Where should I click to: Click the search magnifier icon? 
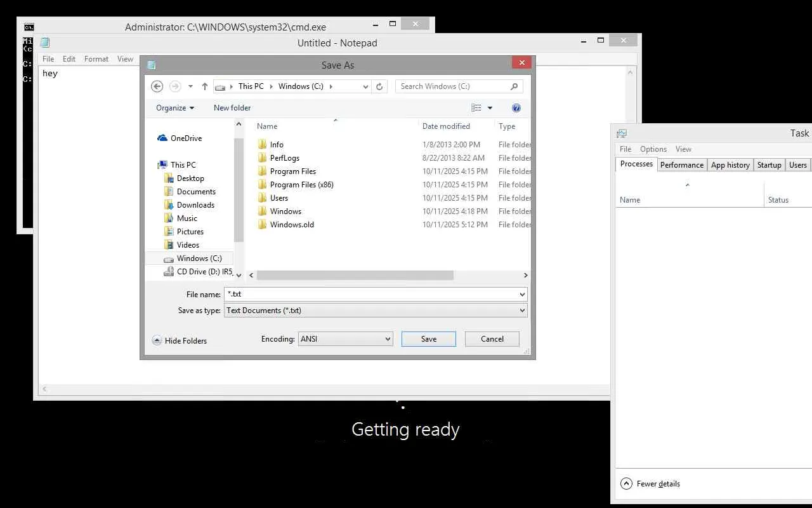coord(514,86)
